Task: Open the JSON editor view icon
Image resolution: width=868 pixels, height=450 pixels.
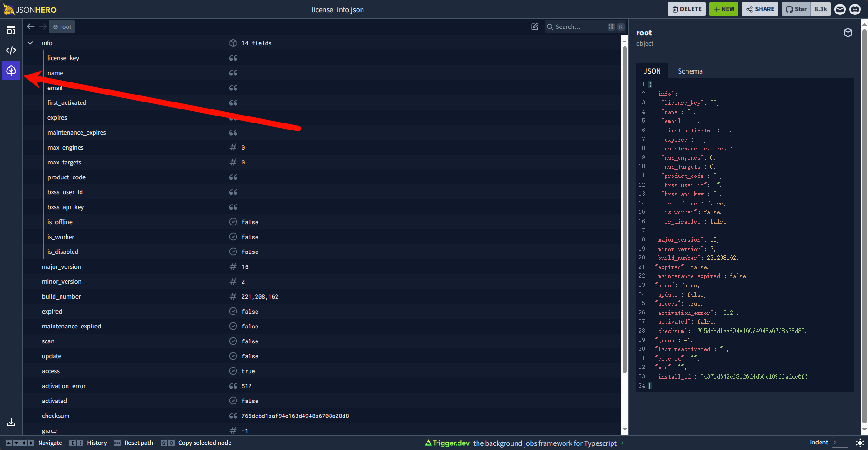Action: [11, 50]
